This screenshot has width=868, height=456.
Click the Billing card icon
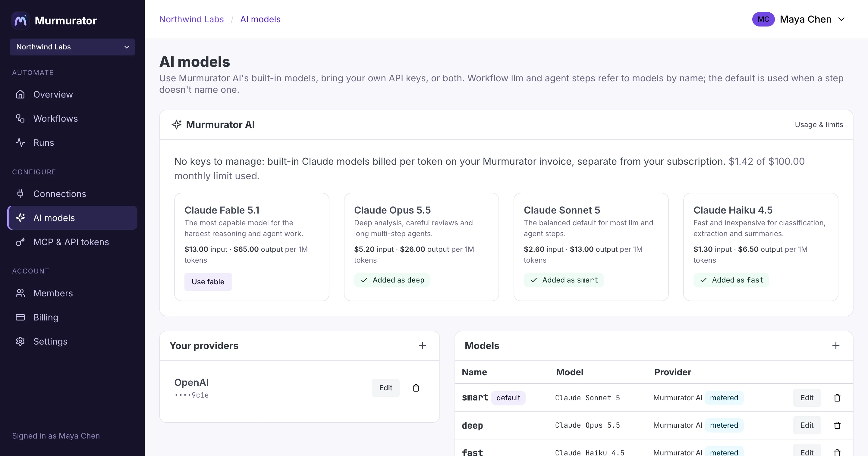pos(20,317)
